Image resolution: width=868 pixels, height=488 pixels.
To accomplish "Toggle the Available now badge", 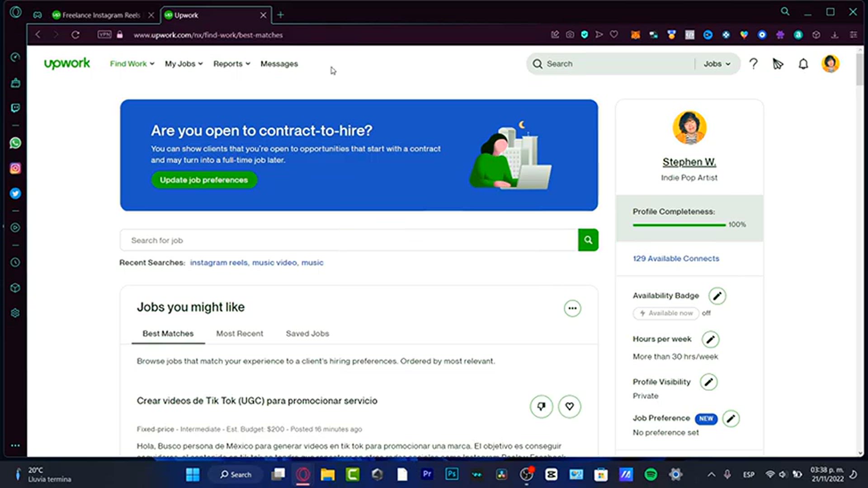I will click(666, 313).
